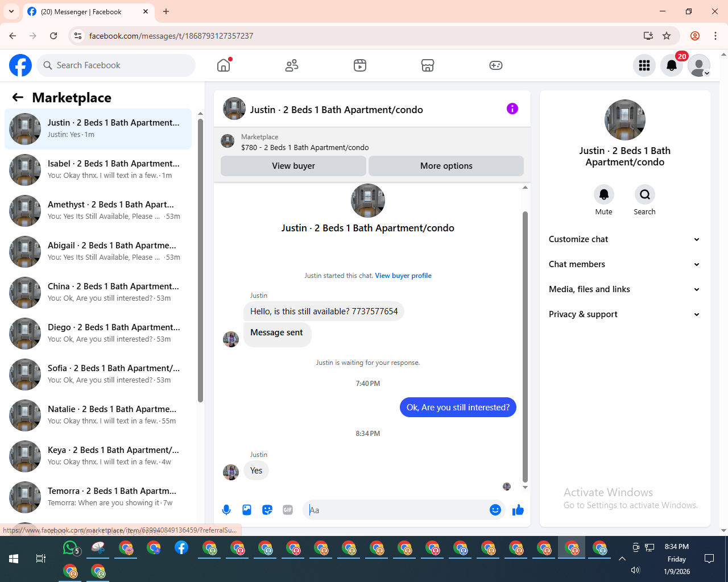Open the Notifications bell with 20 badge
Viewport: 728px width, 582px height.
(x=672, y=65)
